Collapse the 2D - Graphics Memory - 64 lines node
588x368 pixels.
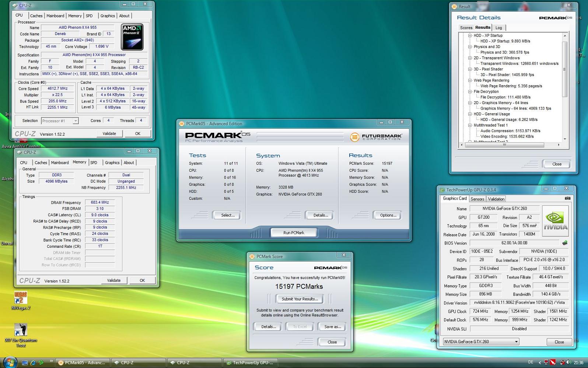[x=470, y=103]
